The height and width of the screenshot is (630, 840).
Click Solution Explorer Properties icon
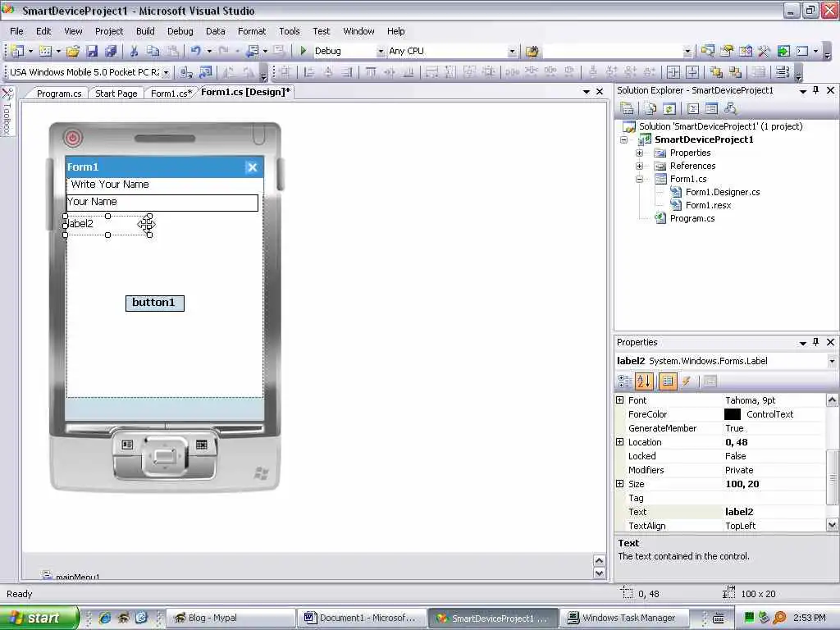(x=627, y=109)
